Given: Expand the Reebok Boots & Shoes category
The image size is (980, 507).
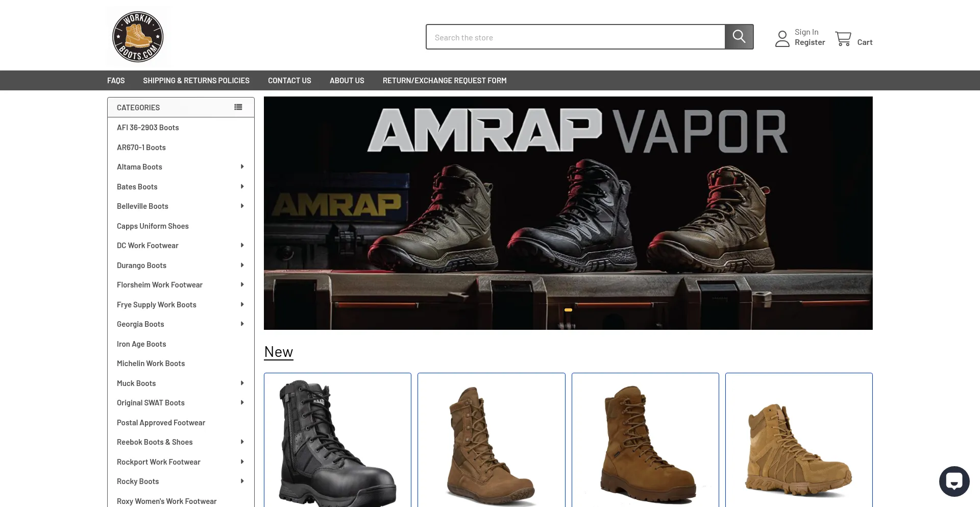Looking at the screenshot, I should click(242, 442).
